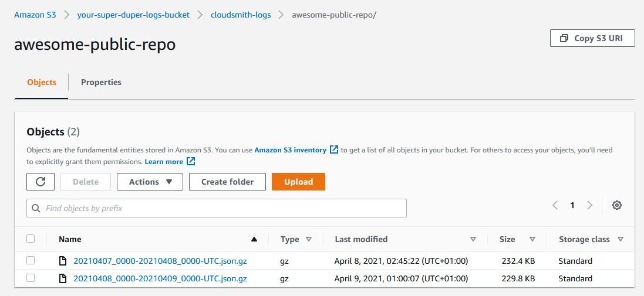
Task: Click the Copy S3 URI button
Action: pos(592,38)
